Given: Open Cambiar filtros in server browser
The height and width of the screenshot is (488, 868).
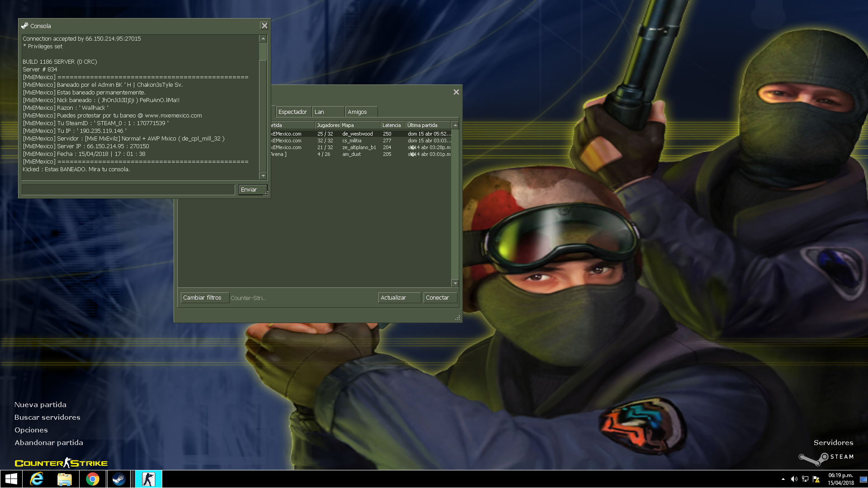Looking at the screenshot, I should pyautogui.click(x=205, y=298).
